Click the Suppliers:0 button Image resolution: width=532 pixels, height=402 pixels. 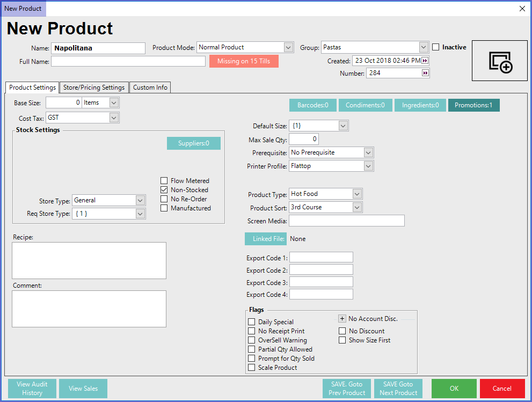(x=193, y=143)
